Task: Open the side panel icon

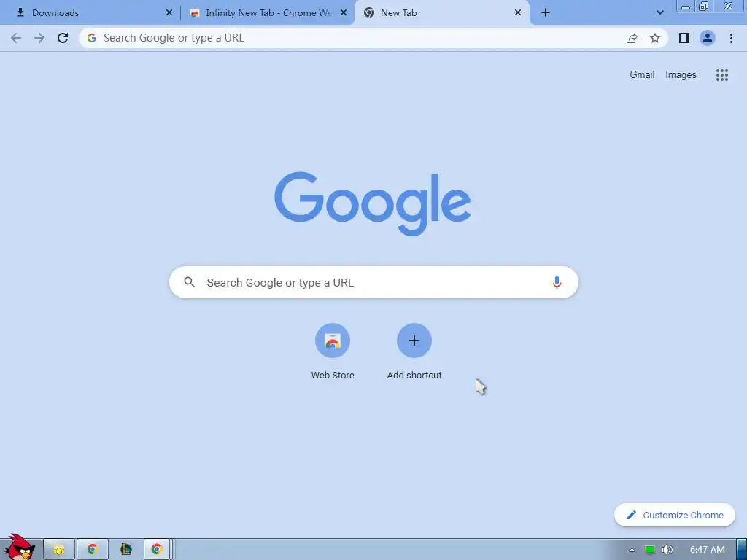Action: pyautogui.click(x=684, y=38)
